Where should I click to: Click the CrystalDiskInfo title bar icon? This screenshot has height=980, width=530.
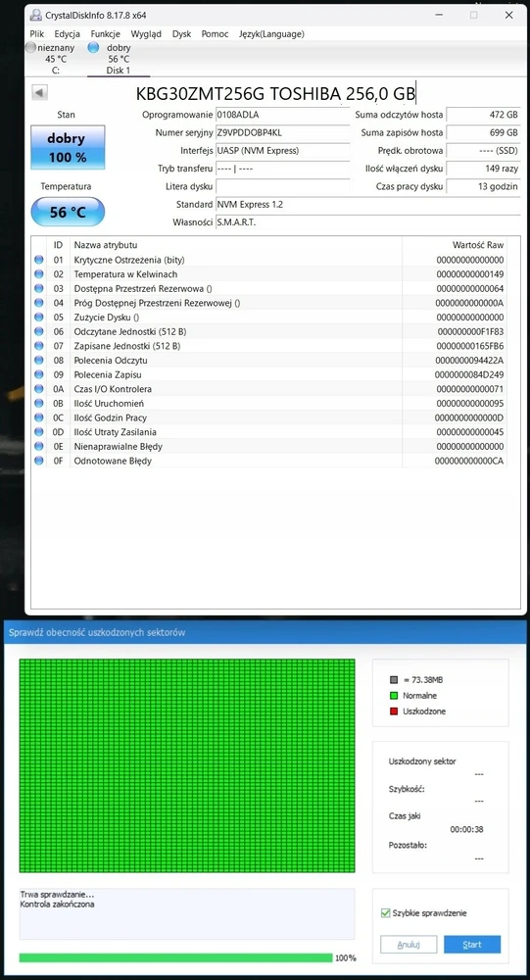[35, 15]
